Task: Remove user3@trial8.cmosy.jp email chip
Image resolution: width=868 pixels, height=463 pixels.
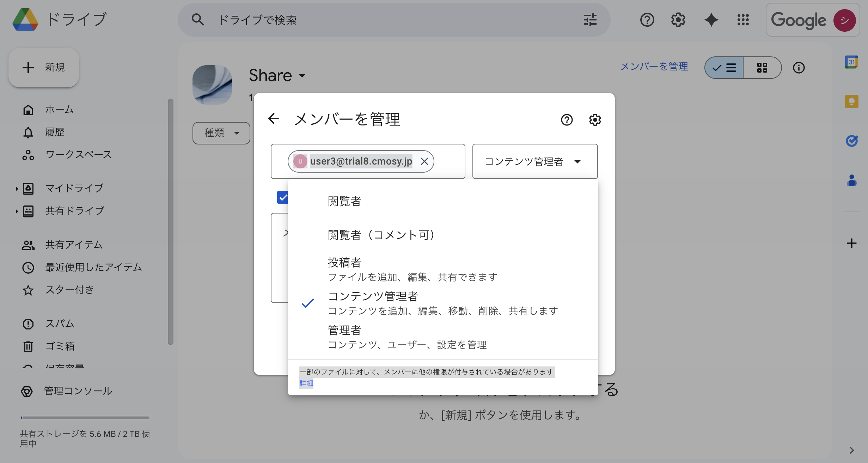Action: pyautogui.click(x=425, y=161)
